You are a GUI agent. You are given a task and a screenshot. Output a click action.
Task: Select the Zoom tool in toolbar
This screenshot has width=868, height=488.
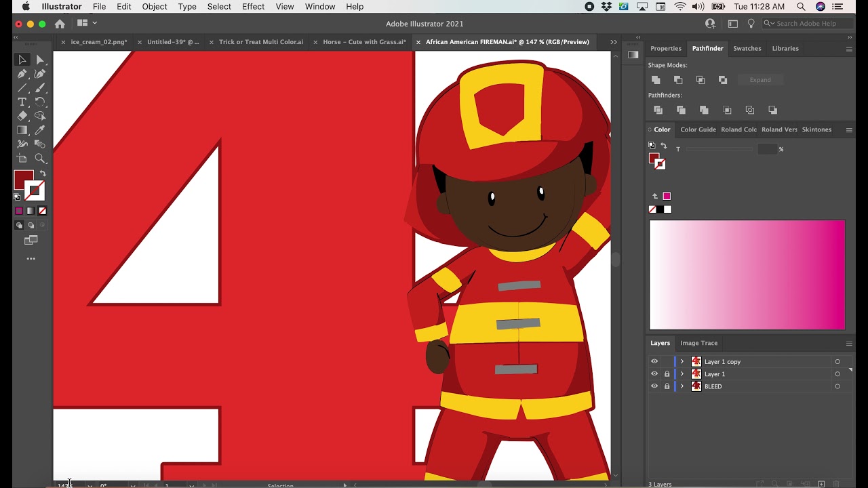pyautogui.click(x=40, y=159)
